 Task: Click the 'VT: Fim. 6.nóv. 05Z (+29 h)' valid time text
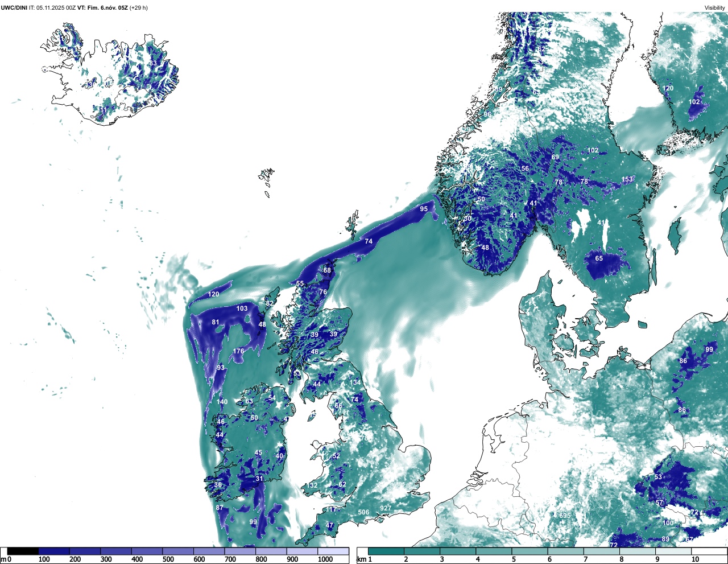tap(113, 7)
